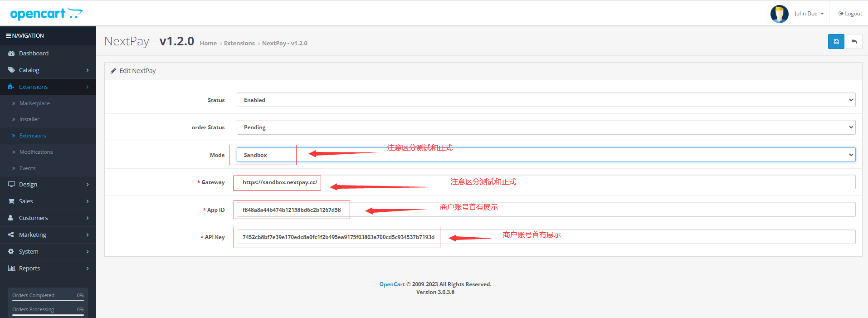Click into the API Key input field
Screen dimensions: 868x318
click(x=546, y=237)
